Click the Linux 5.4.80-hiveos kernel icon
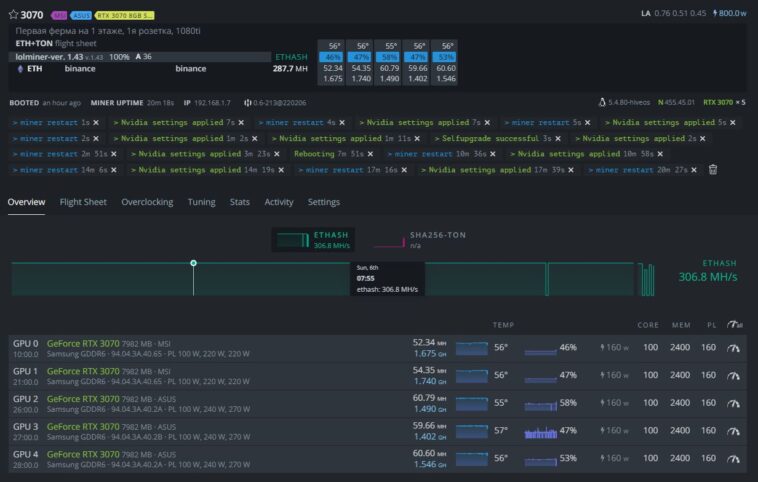The height and width of the screenshot is (482, 758). 601,102
